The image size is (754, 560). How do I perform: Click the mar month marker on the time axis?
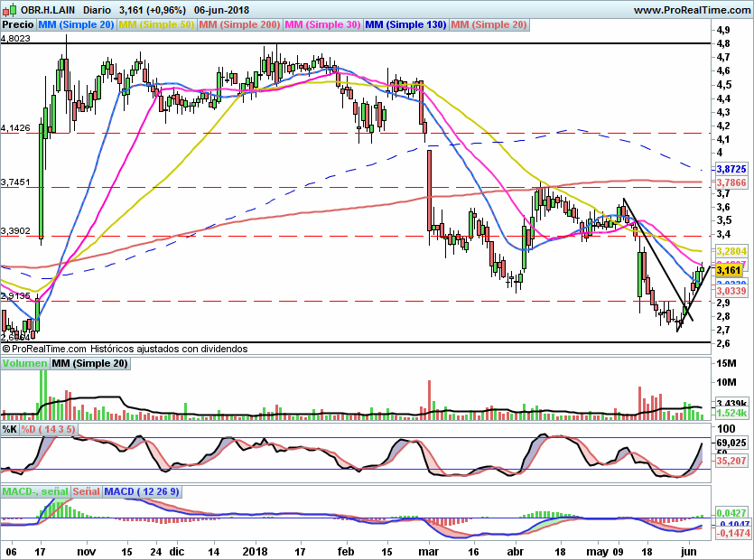pyautogui.click(x=428, y=551)
